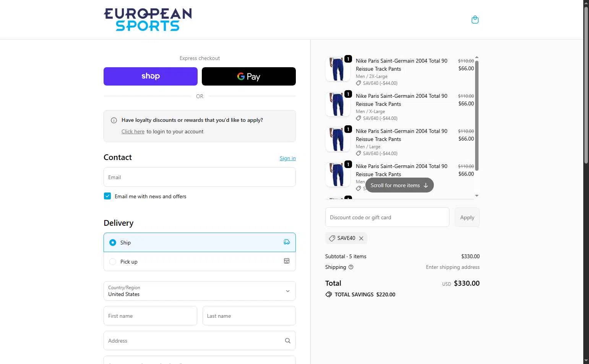Image resolution: width=589 pixels, height=364 pixels.
Task: Click the order summary scroll up arrow
Action: (477, 58)
